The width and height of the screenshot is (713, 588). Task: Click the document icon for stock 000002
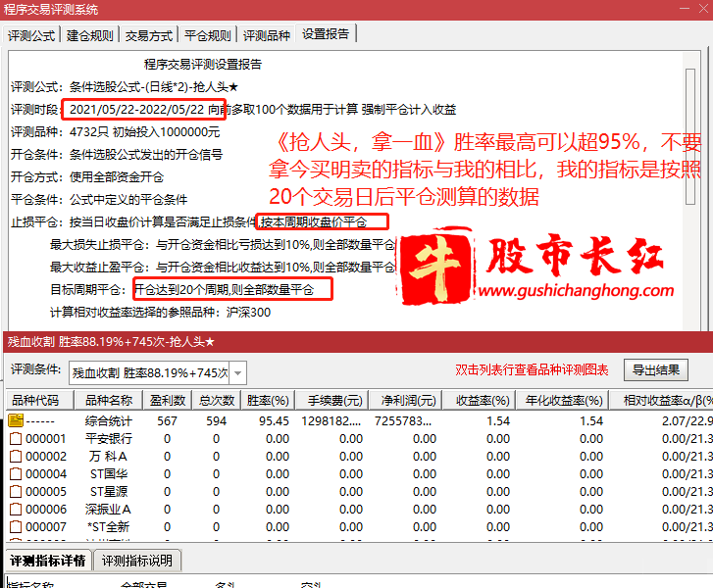[x=15, y=456]
